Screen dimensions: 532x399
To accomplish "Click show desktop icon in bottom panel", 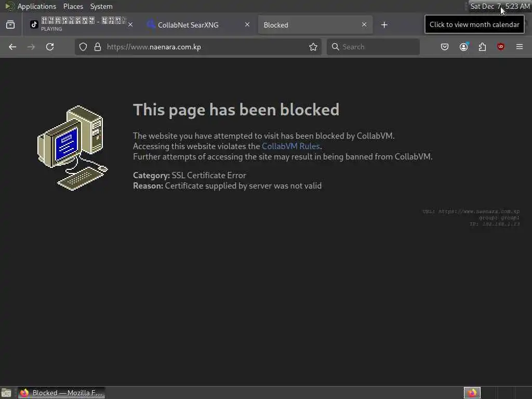I will point(6,393).
